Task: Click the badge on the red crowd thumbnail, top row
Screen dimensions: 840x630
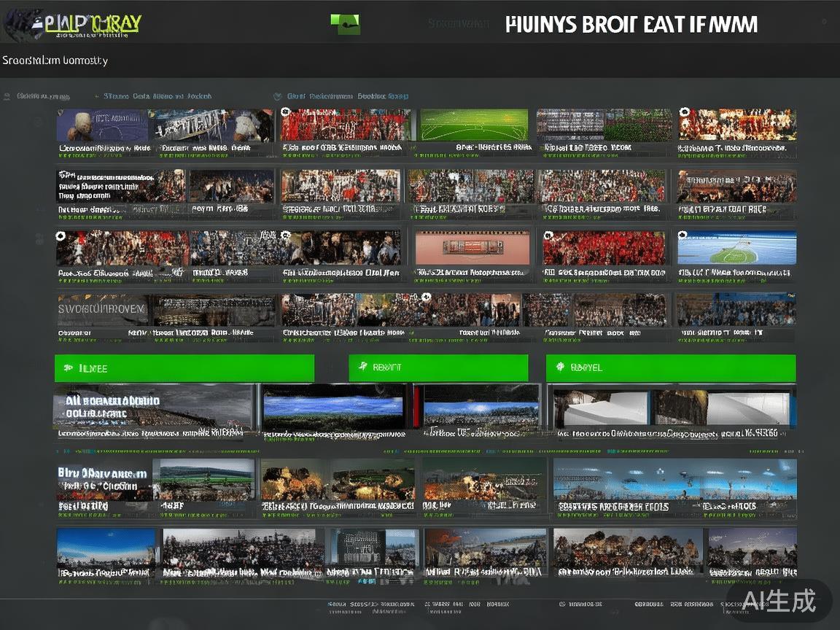Action: [285, 112]
